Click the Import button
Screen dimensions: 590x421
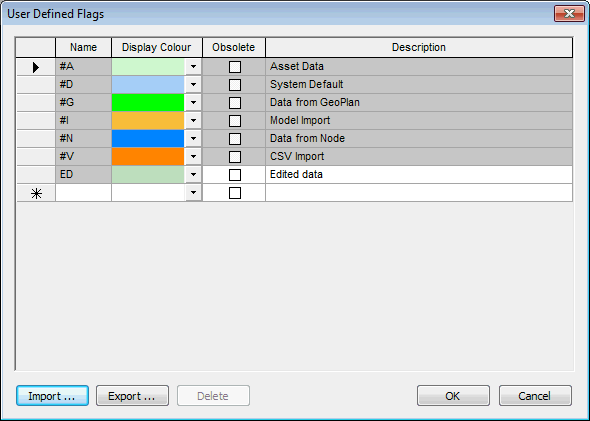pyautogui.click(x=52, y=396)
